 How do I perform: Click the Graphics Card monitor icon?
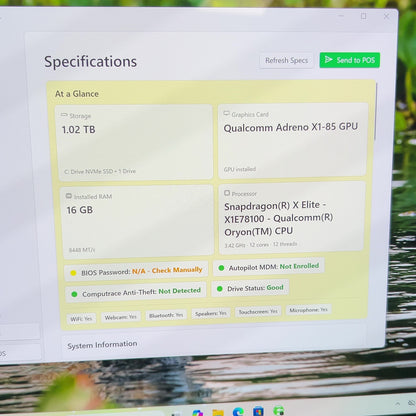click(x=226, y=114)
